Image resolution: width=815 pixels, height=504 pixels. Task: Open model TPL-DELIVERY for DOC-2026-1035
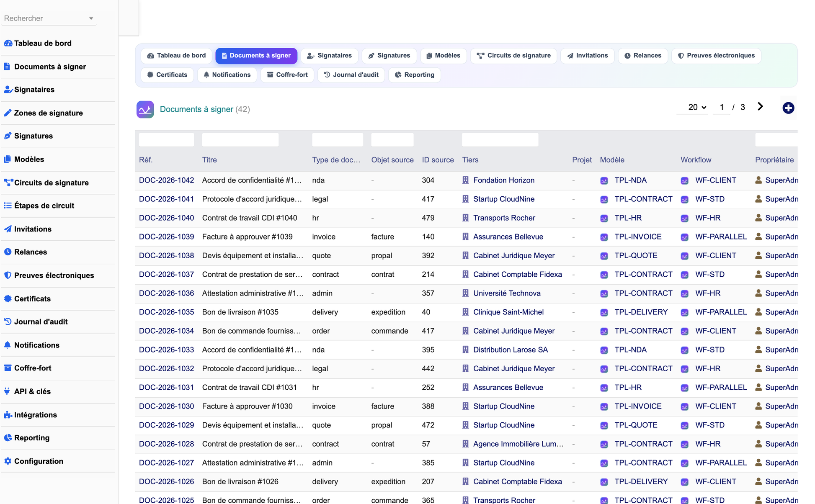click(x=641, y=312)
